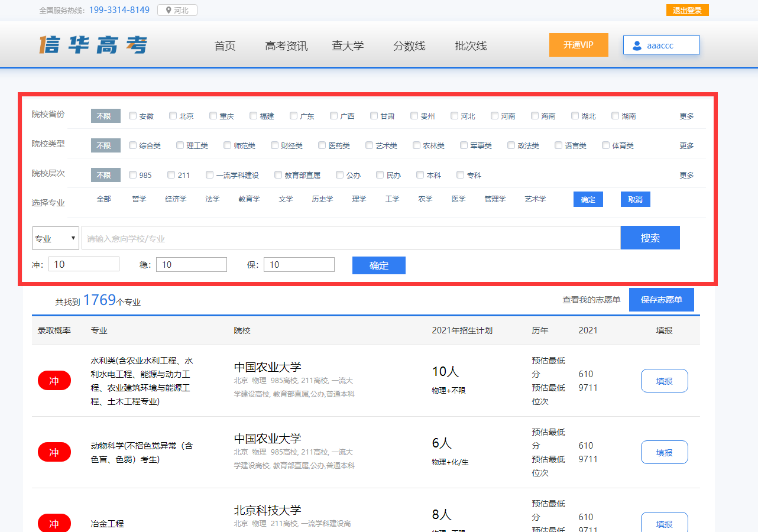This screenshot has height=532, width=758.
Task: Go to 高考资讯 in navigation
Action: point(287,46)
